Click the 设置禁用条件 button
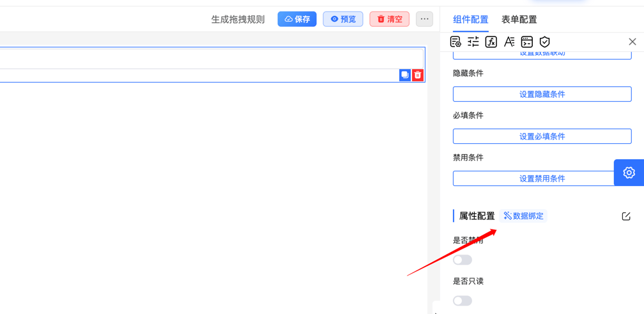 point(542,178)
